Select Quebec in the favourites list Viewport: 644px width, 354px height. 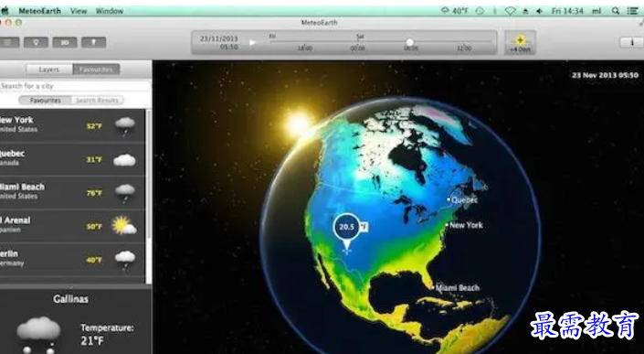point(72,159)
